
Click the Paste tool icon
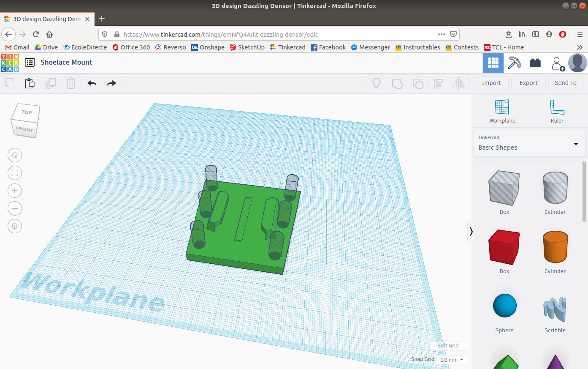[30, 83]
